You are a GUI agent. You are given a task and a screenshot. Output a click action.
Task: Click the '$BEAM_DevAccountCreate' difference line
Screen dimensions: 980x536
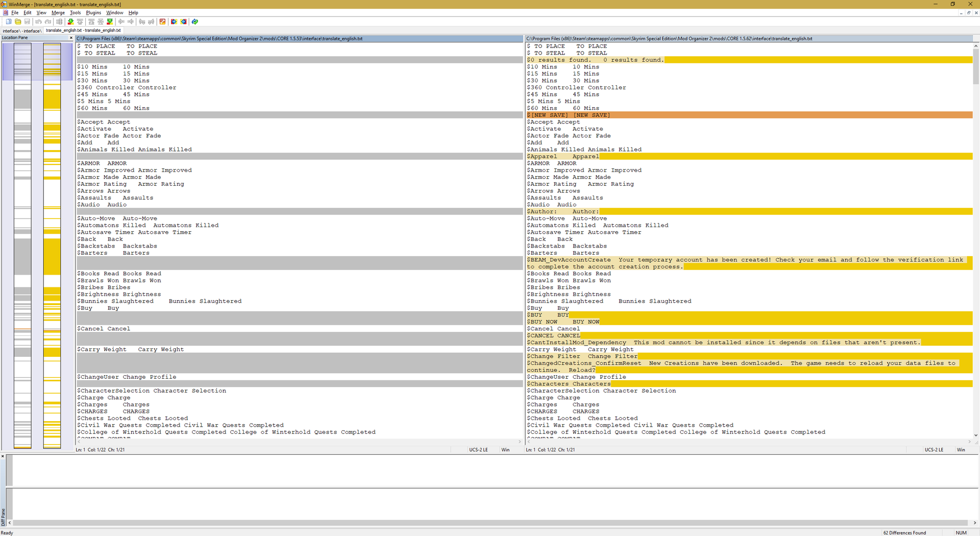[749, 263]
